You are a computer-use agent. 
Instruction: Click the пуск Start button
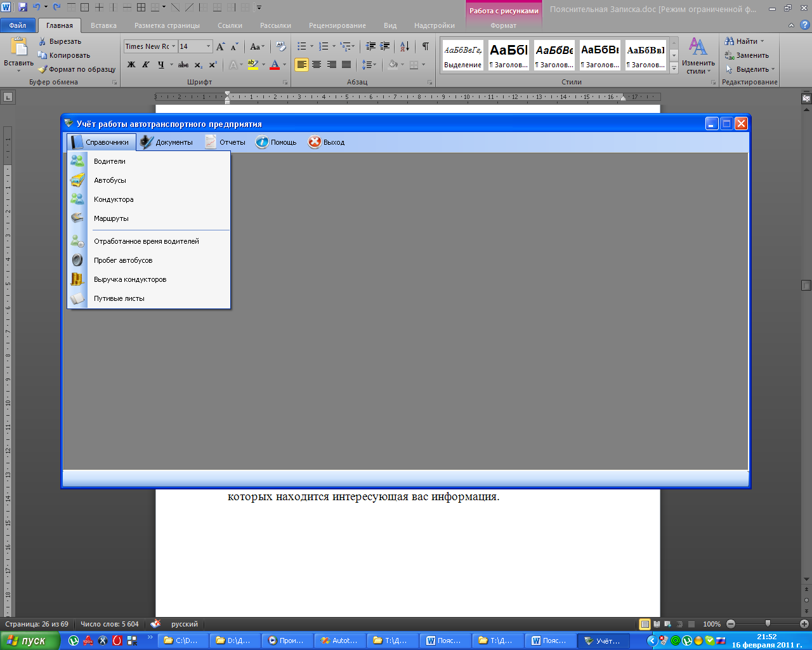(27, 640)
